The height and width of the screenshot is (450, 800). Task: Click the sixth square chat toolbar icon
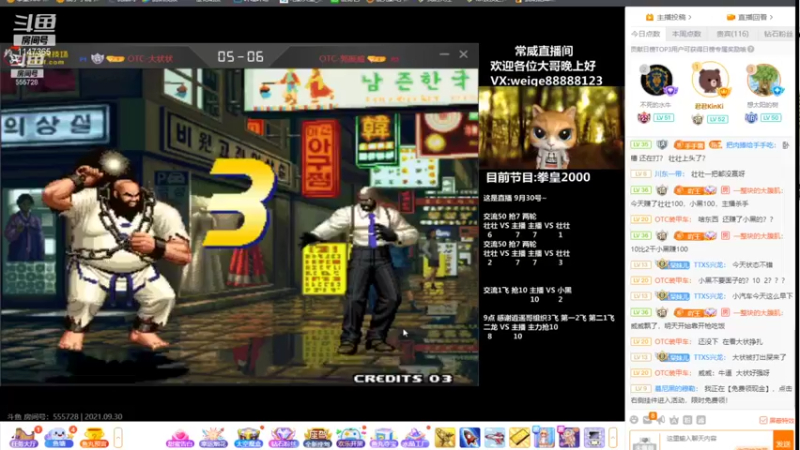tap(701, 420)
